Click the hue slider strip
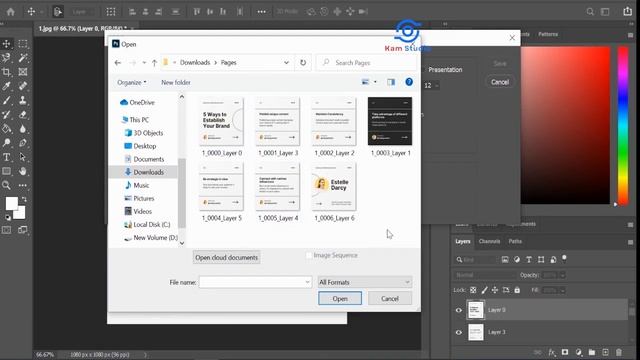Viewport: 640px width, 360px height. coord(623,125)
